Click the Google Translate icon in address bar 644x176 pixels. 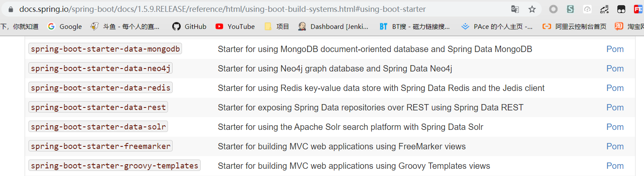tap(515, 9)
